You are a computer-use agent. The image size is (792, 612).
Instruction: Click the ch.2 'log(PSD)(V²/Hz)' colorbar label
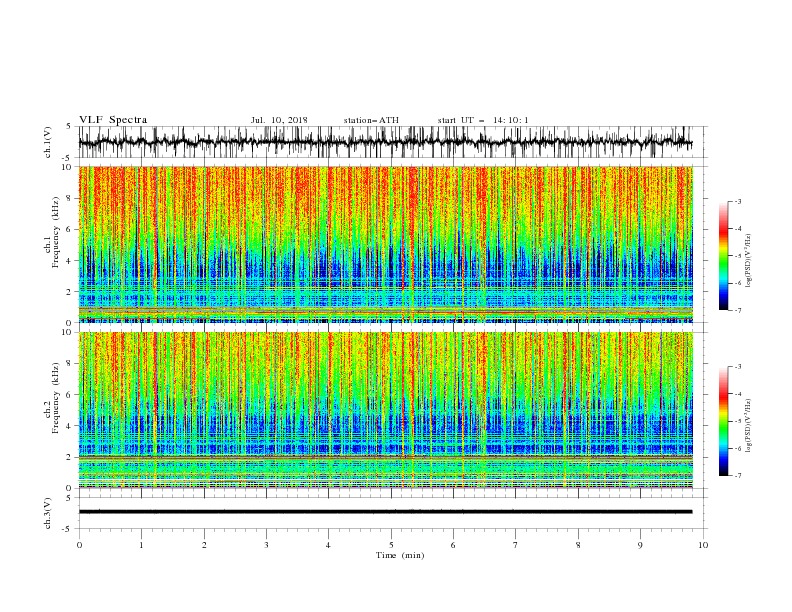click(x=748, y=425)
